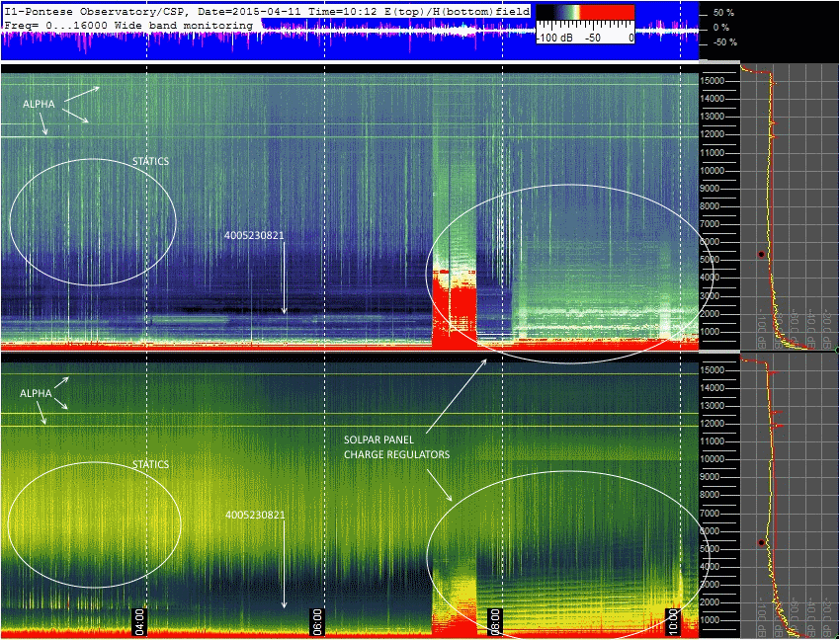
Task: Click the 5000 Hz tick on lower frequency axis
Action: click(715, 548)
